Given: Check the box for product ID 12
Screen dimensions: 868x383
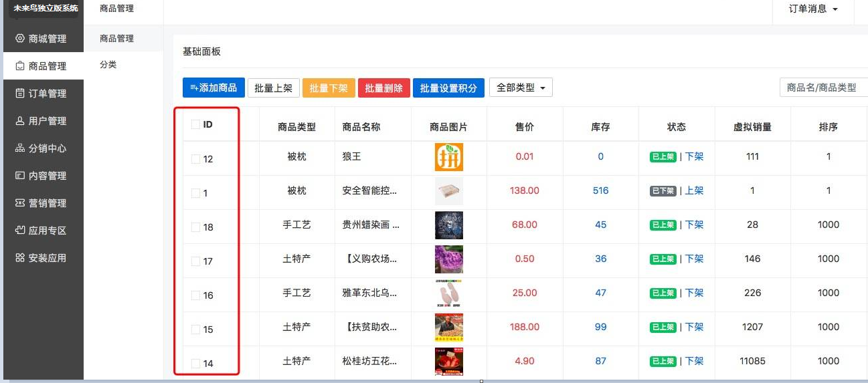Looking at the screenshot, I should (x=195, y=159).
